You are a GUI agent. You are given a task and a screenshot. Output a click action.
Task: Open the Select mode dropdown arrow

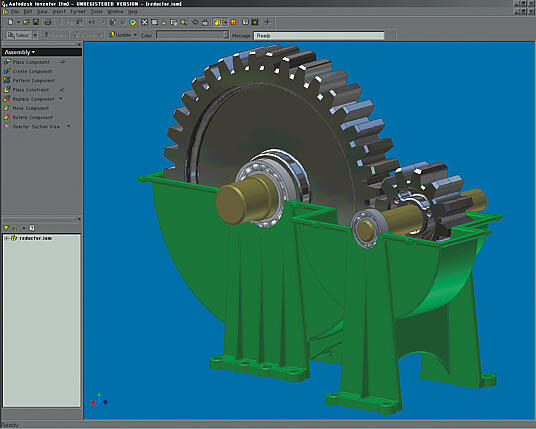pyautogui.click(x=35, y=35)
